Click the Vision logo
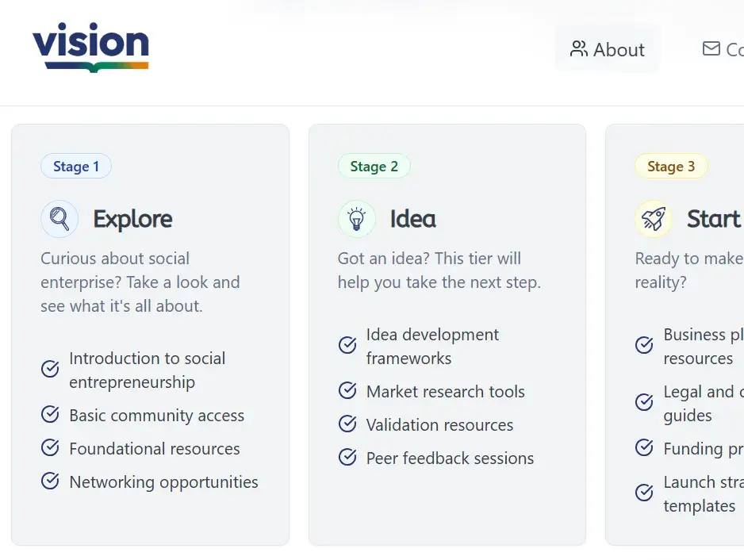 [x=90, y=48]
